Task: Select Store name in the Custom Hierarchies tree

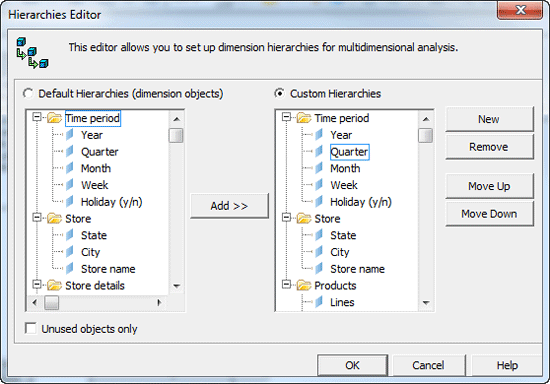Action: pos(357,269)
